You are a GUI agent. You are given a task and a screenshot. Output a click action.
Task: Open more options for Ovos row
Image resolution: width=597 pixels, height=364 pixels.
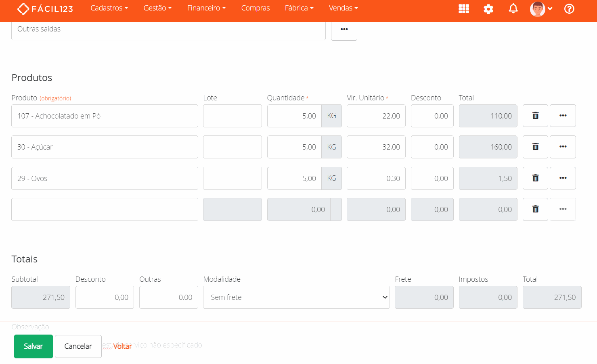tap(563, 178)
